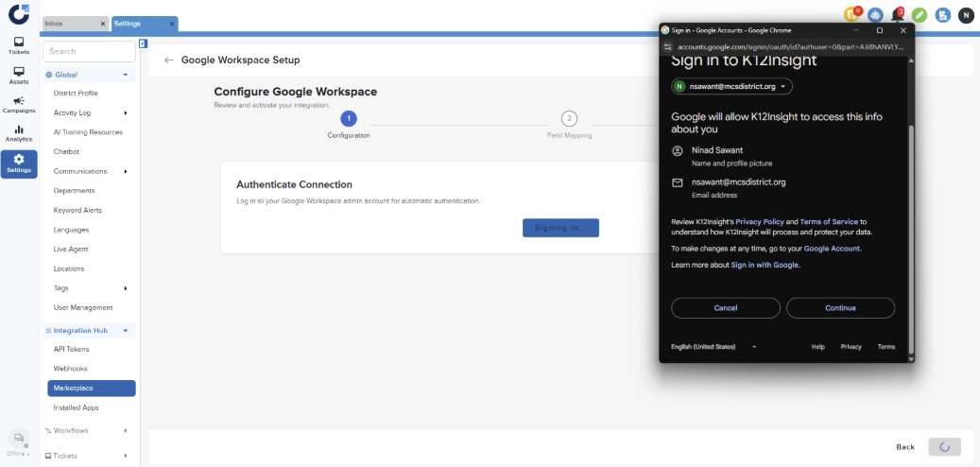
Task: Collapse the settings sidebar panel icon
Action: coord(143,43)
